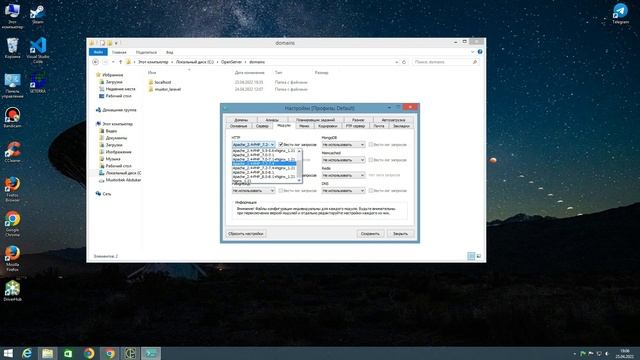Switch to the Основные tab
The width and height of the screenshot is (640, 360).
pos(239,126)
